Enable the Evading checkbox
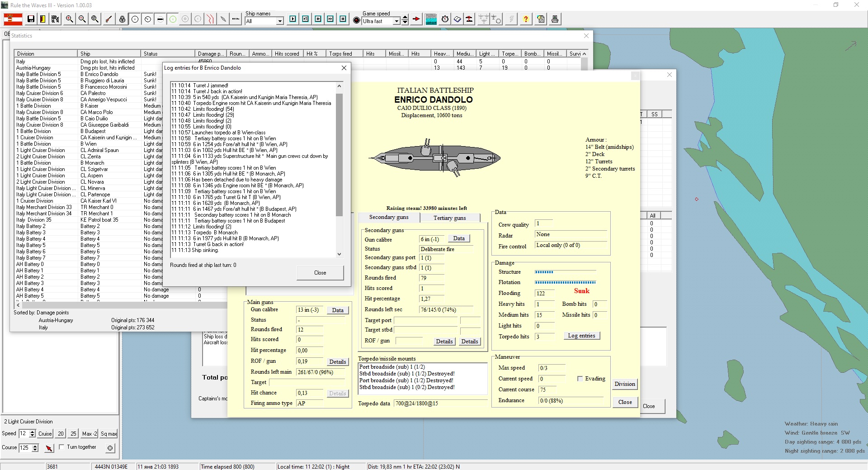 point(580,379)
